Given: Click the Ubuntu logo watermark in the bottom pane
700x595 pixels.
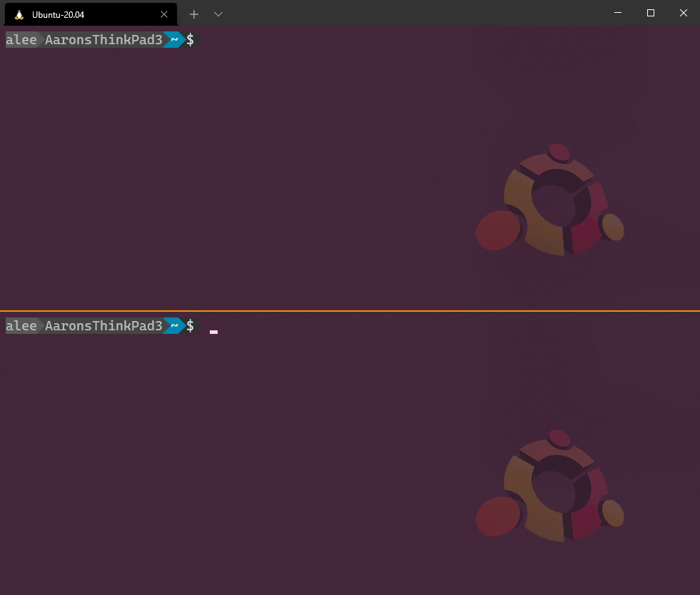Looking at the screenshot, I should pos(549,485).
